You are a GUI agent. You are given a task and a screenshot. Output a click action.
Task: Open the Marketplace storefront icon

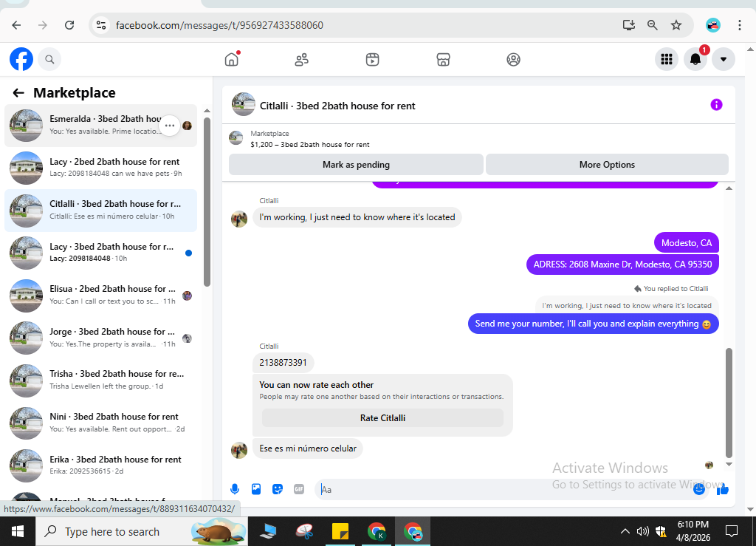click(x=443, y=60)
